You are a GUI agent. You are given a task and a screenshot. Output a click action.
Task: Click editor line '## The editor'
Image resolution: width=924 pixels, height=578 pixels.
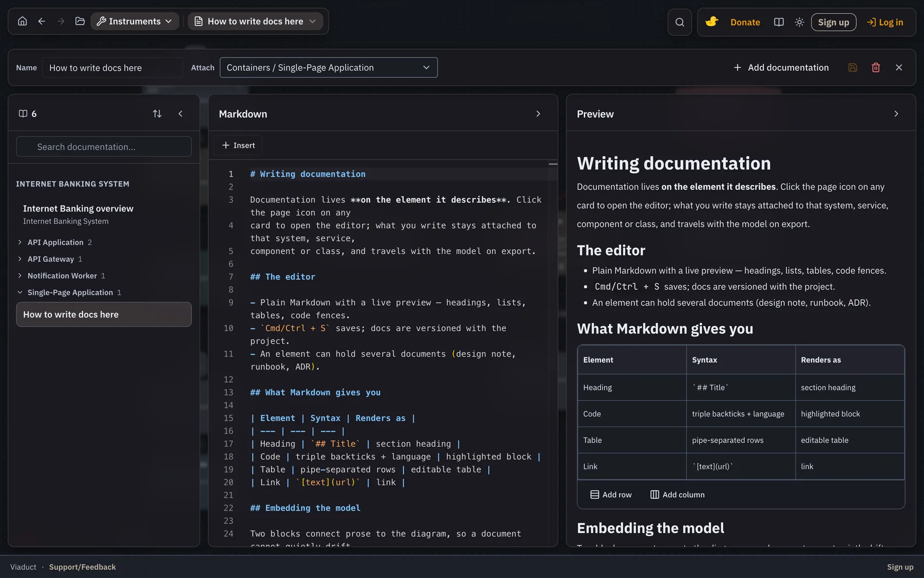pyautogui.click(x=283, y=277)
